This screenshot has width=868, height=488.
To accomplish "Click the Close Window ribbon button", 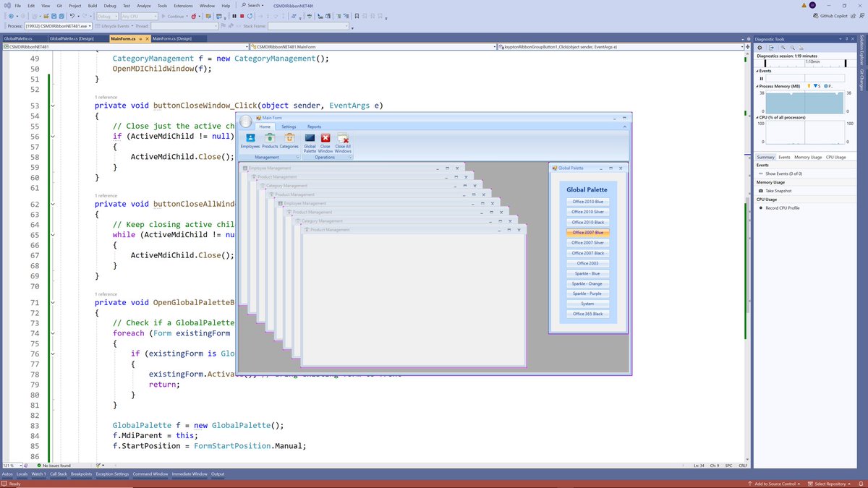I will (x=325, y=142).
